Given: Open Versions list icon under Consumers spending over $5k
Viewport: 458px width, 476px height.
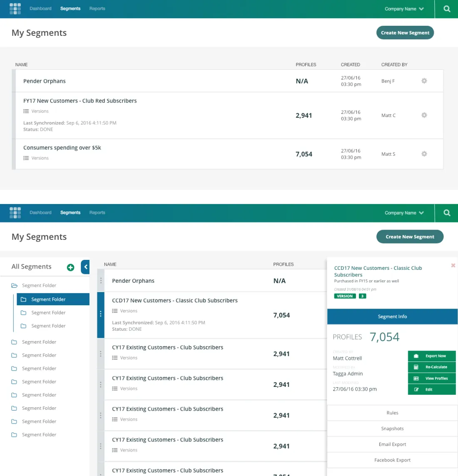Looking at the screenshot, I should pyautogui.click(x=26, y=158).
